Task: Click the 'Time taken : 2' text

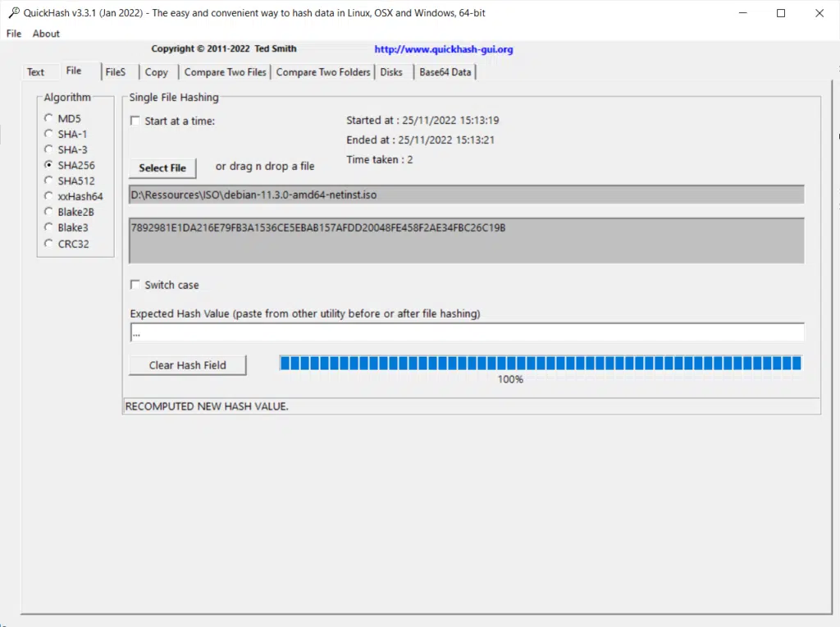Action: 379,160
